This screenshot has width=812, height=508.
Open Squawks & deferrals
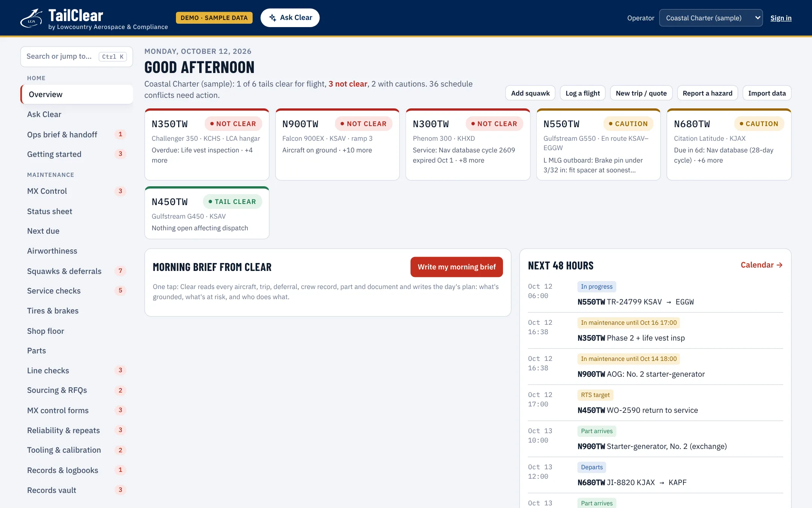(x=77, y=271)
